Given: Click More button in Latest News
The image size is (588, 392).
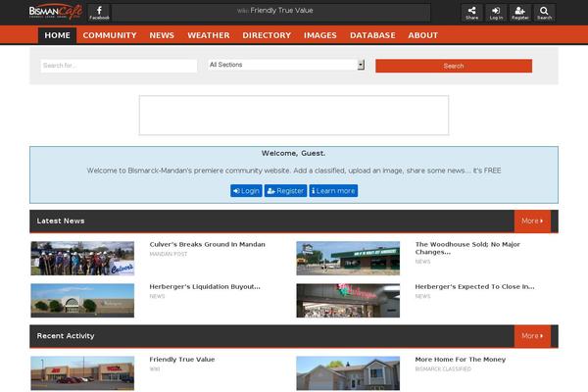Looking at the screenshot, I should point(532,220).
